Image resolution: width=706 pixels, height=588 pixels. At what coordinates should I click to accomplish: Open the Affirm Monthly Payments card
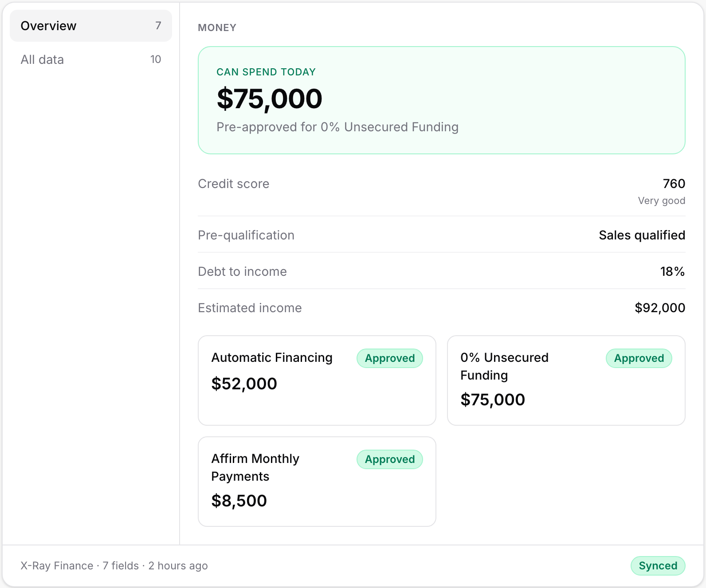point(317,482)
